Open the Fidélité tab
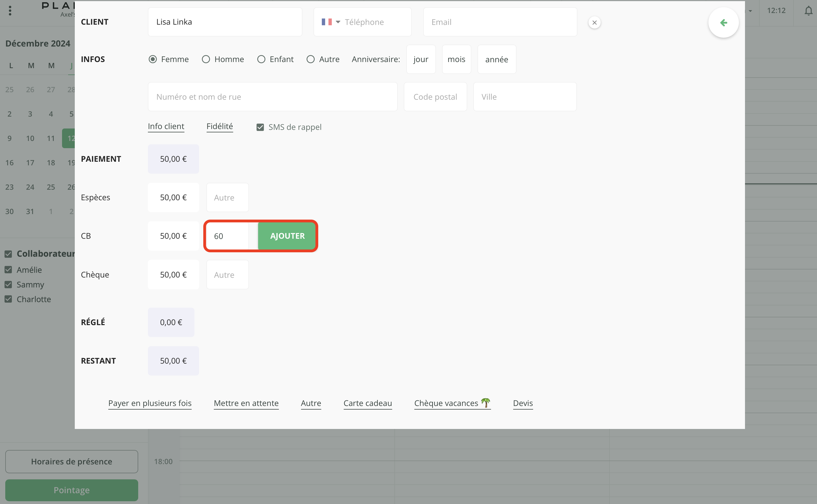The image size is (817, 504). (219, 126)
